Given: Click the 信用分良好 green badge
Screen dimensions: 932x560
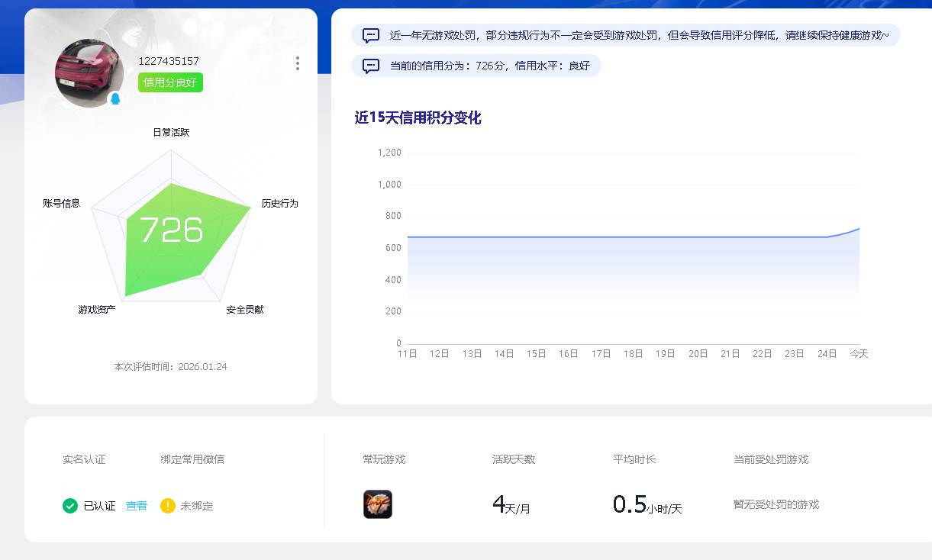Looking at the screenshot, I should pyautogui.click(x=169, y=82).
